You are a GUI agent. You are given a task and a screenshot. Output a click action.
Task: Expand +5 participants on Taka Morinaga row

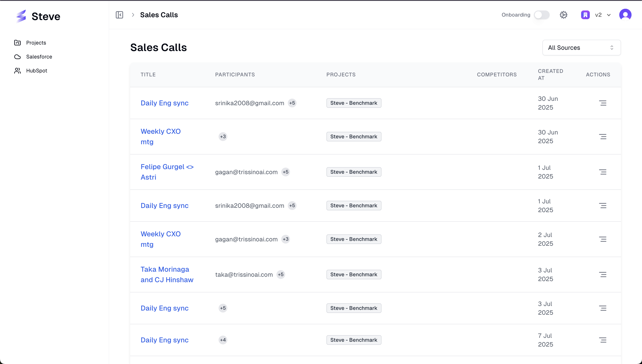point(281,275)
